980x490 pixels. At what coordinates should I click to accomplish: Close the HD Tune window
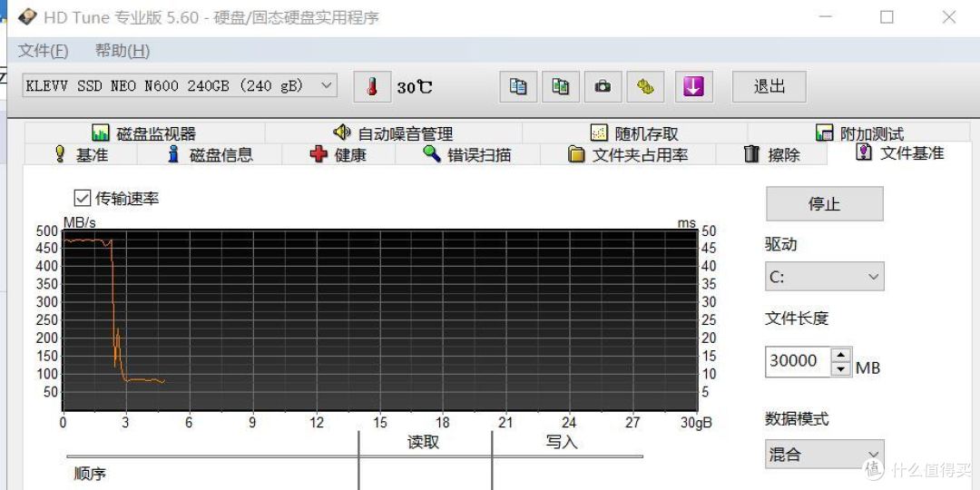click(949, 17)
